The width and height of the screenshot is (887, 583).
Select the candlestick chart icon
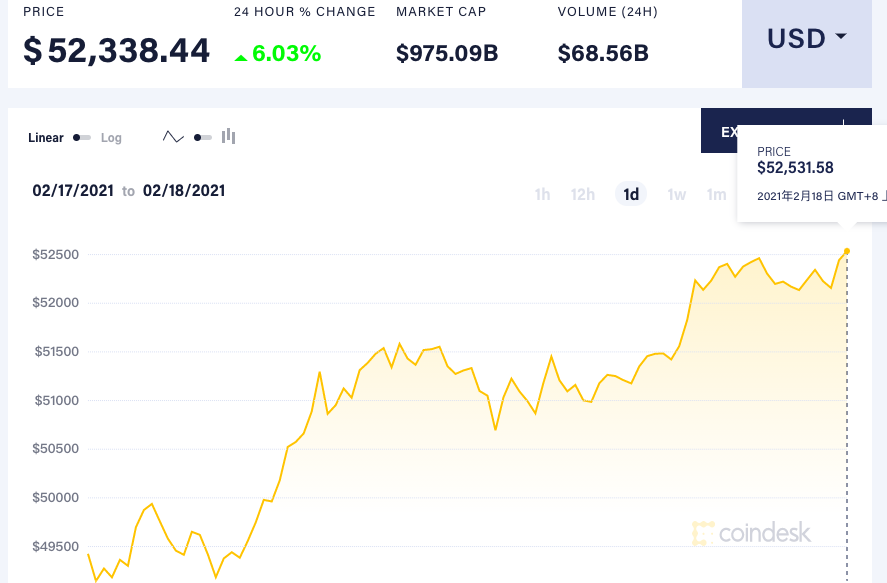pos(228,136)
